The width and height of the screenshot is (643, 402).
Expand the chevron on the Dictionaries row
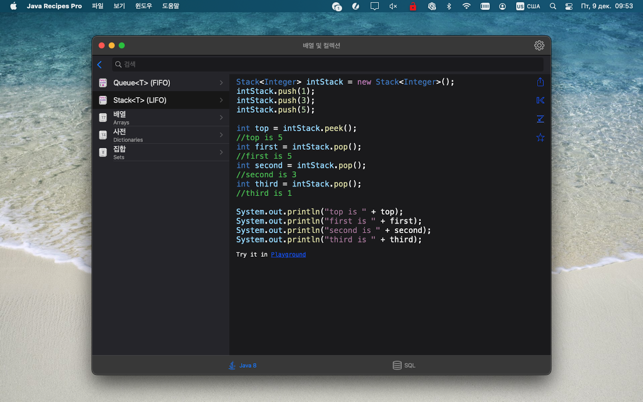[x=221, y=135]
